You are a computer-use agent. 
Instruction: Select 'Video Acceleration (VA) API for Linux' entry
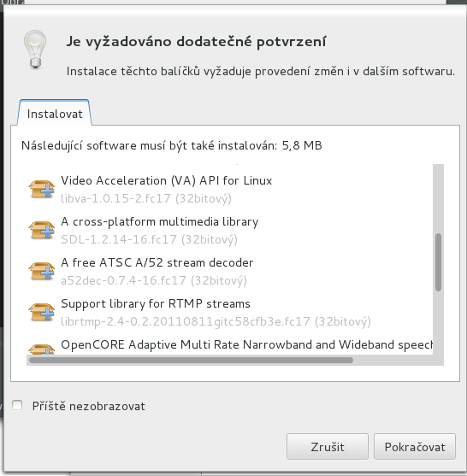click(x=229, y=189)
